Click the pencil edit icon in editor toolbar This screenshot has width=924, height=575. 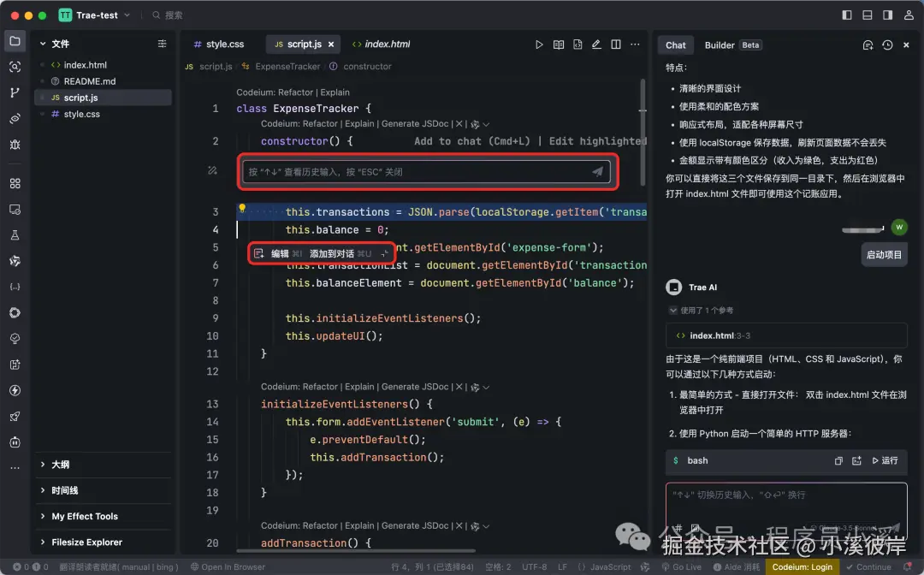(596, 44)
